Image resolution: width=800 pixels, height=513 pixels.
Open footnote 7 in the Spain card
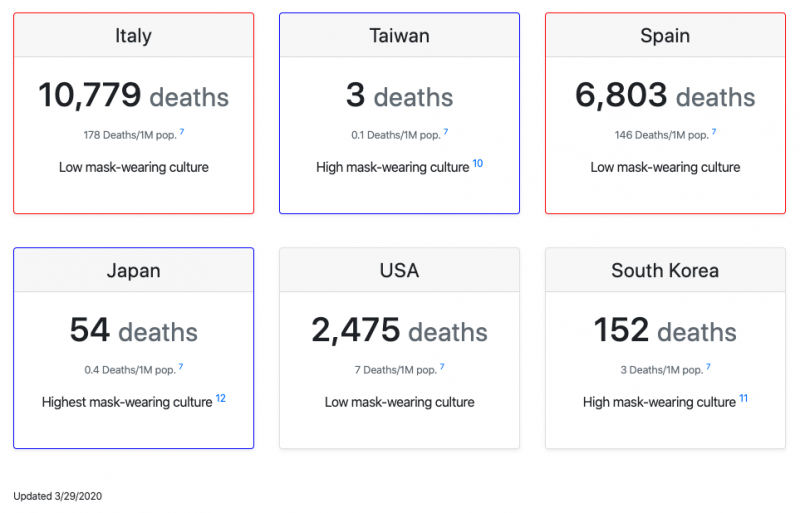point(714,132)
